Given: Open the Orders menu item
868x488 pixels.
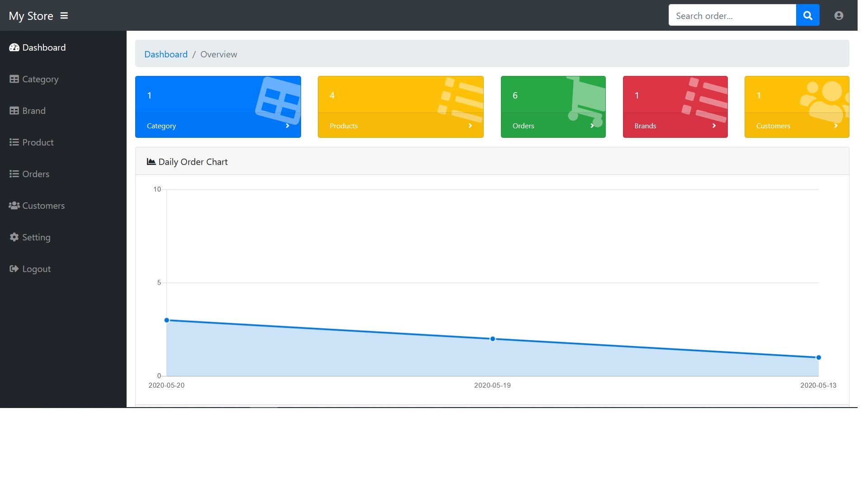Looking at the screenshot, I should click(35, 174).
